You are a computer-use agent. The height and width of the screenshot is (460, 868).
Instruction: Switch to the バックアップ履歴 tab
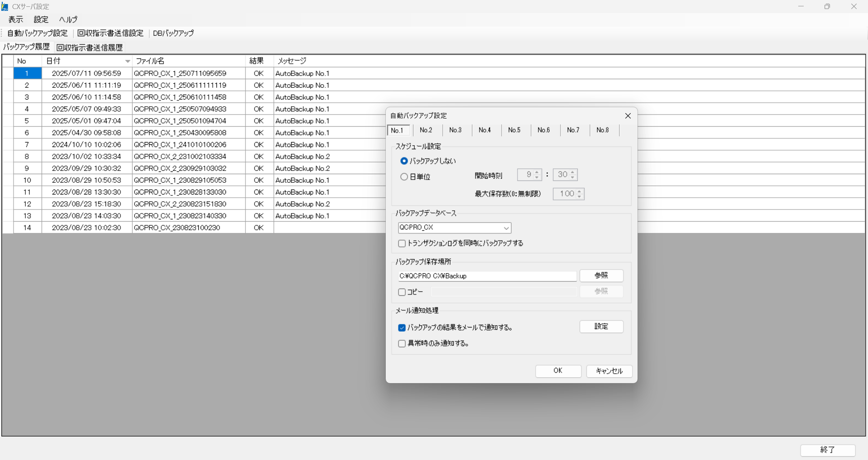click(26, 47)
